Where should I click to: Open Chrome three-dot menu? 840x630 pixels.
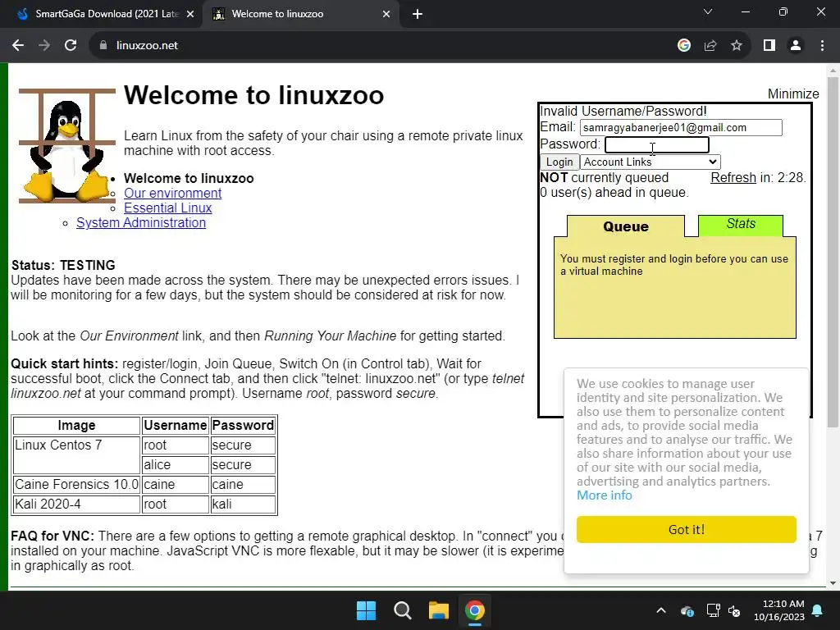click(822, 46)
